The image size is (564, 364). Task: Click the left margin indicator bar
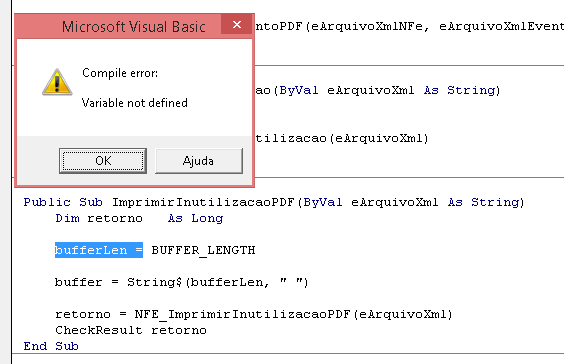click(6, 182)
